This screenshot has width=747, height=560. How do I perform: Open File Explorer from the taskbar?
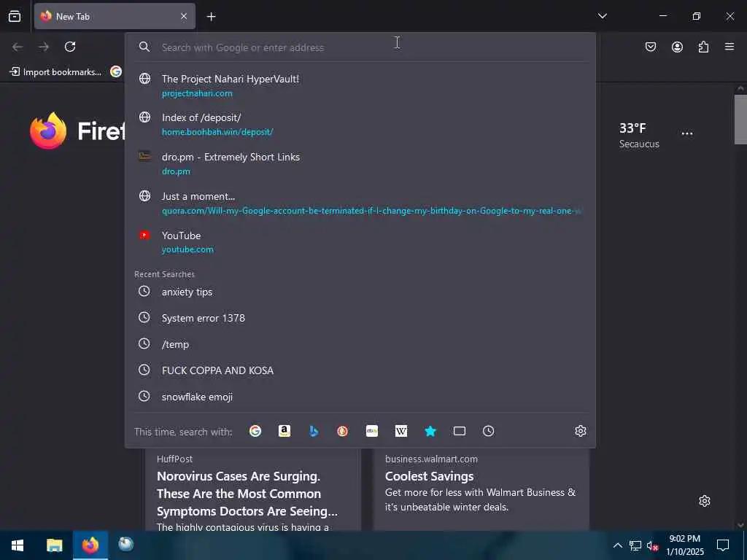coord(54,545)
